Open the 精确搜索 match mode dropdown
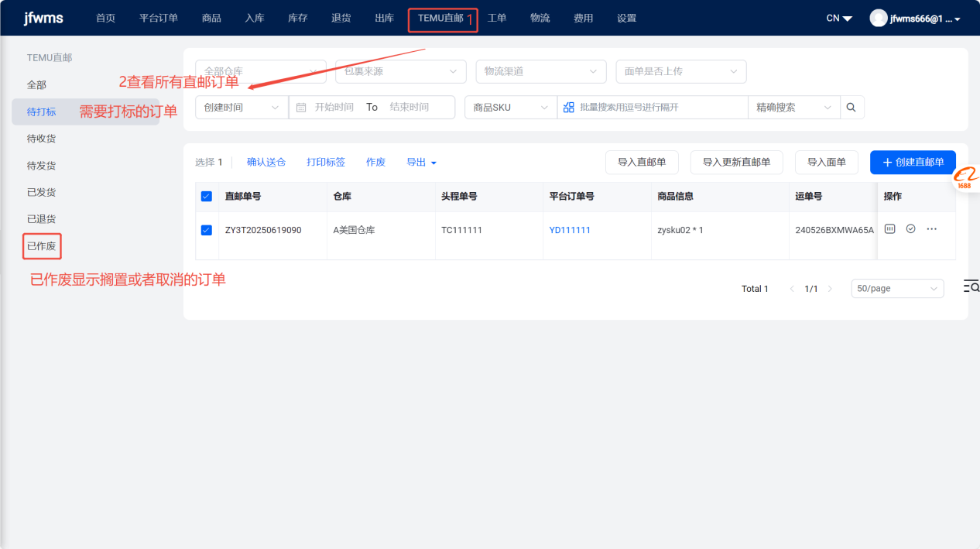The width and height of the screenshot is (980, 549). pyautogui.click(x=794, y=107)
